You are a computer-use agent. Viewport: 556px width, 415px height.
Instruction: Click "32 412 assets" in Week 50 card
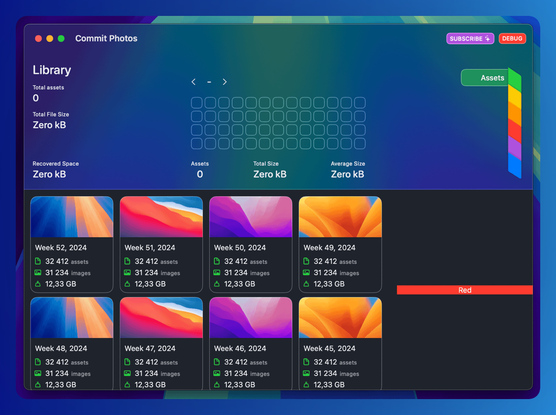pos(245,261)
